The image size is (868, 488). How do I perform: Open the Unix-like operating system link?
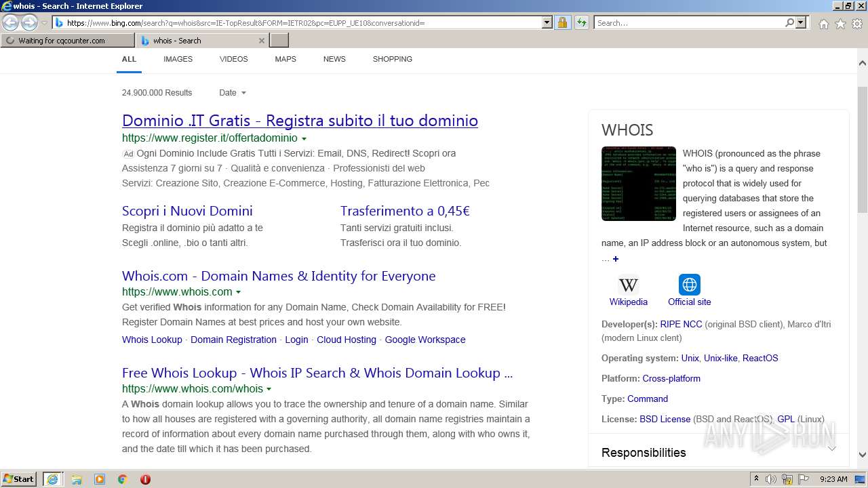[721, 359]
